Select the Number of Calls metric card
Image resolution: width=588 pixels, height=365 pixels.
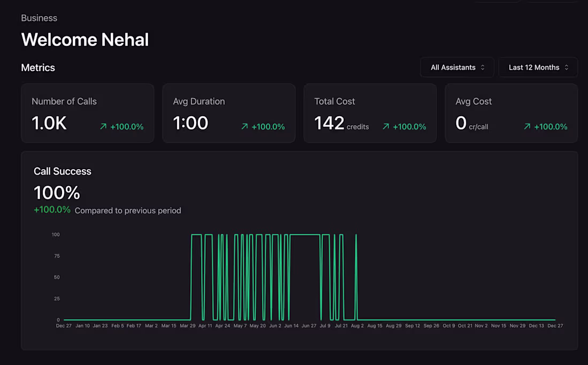click(x=87, y=112)
